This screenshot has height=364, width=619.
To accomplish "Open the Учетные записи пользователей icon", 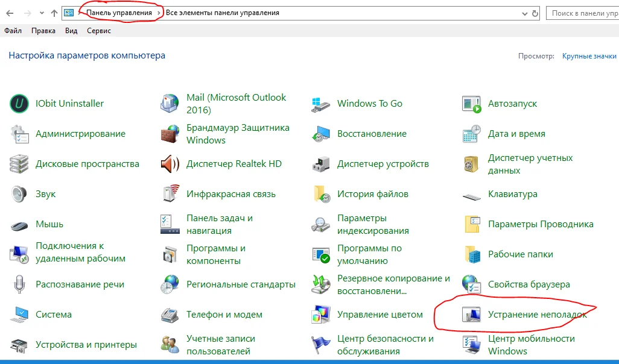I will coord(170,345).
